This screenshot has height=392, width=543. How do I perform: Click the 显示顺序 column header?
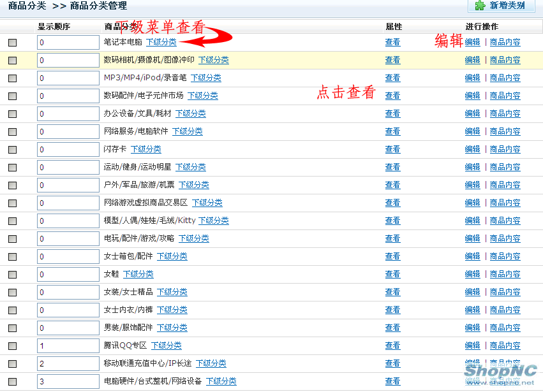[x=54, y=27]
